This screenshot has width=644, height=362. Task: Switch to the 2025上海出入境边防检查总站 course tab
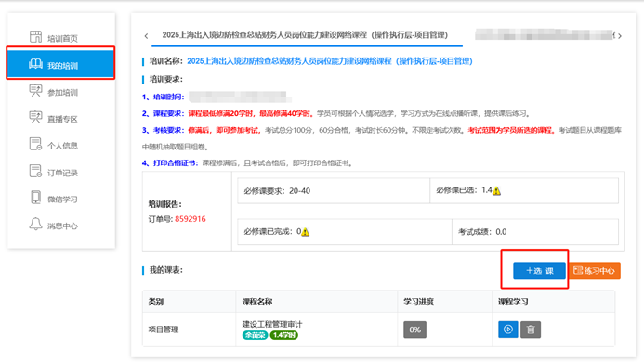click(x=305, y=35)
